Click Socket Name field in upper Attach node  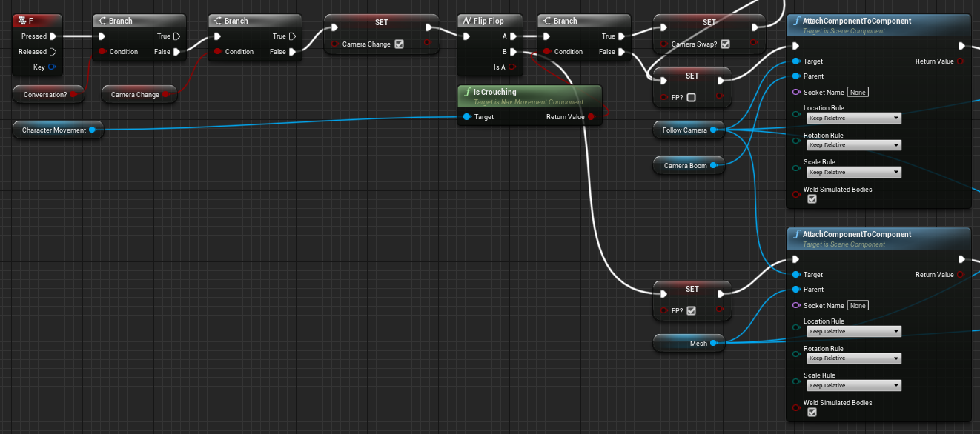point(858,93)
